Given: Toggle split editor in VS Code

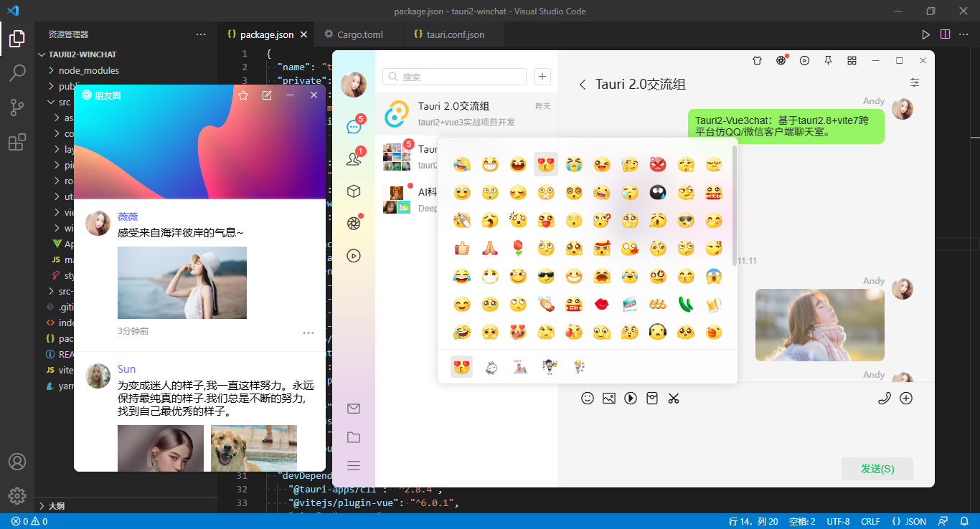Looking at the screenshot, I should point(946,34).
